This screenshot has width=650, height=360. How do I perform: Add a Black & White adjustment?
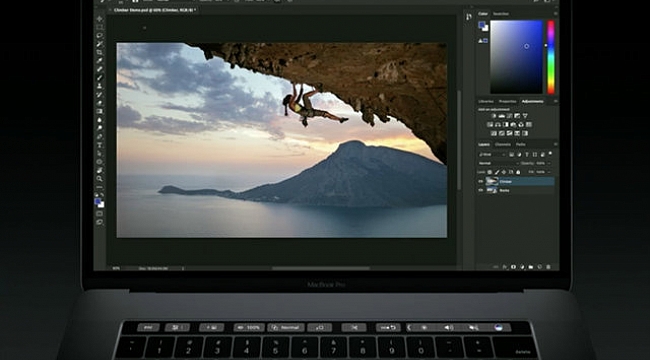tap(506, 124)
